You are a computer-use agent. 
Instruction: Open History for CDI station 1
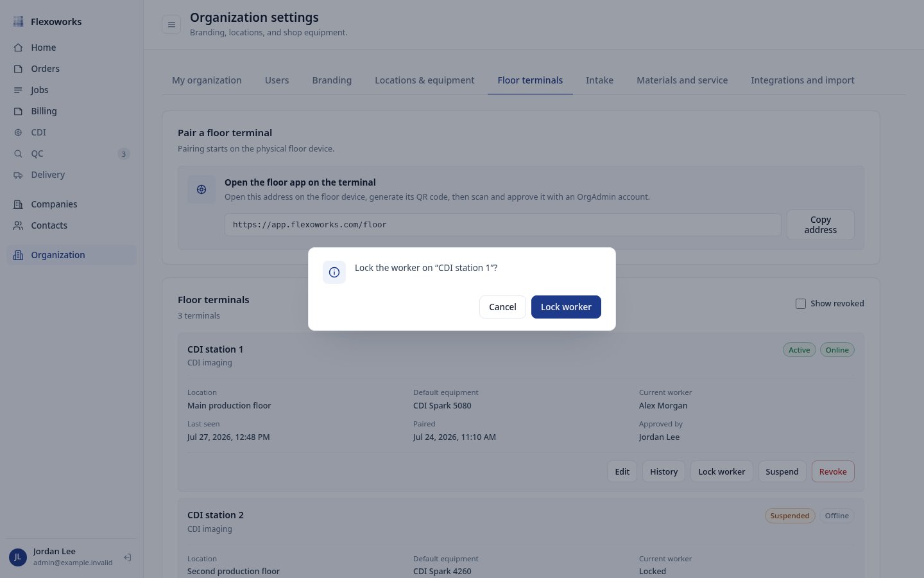coord(663,471)
